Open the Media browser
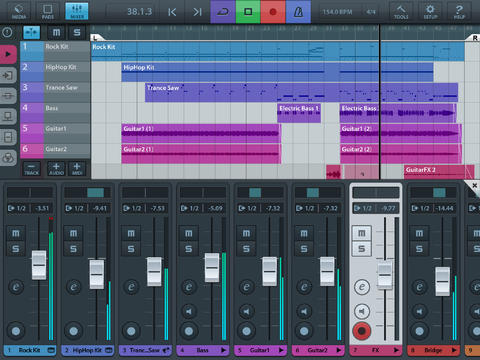Viewport: 480px width, 360px height. coord(19,12)
